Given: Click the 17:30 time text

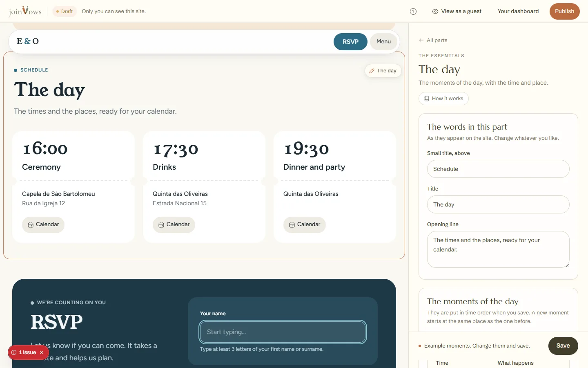Looking at the screenshot, I should (x=176, y=149).
